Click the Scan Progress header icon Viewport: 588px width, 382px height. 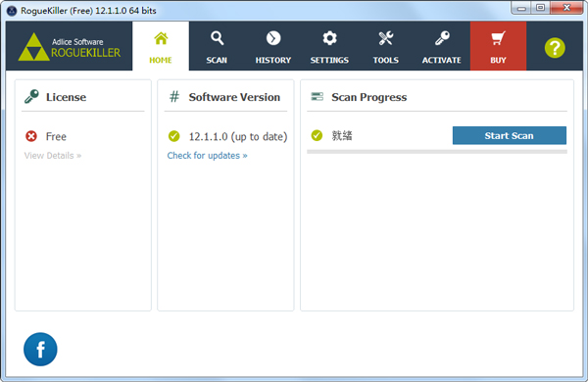click(x=317, y=97)
